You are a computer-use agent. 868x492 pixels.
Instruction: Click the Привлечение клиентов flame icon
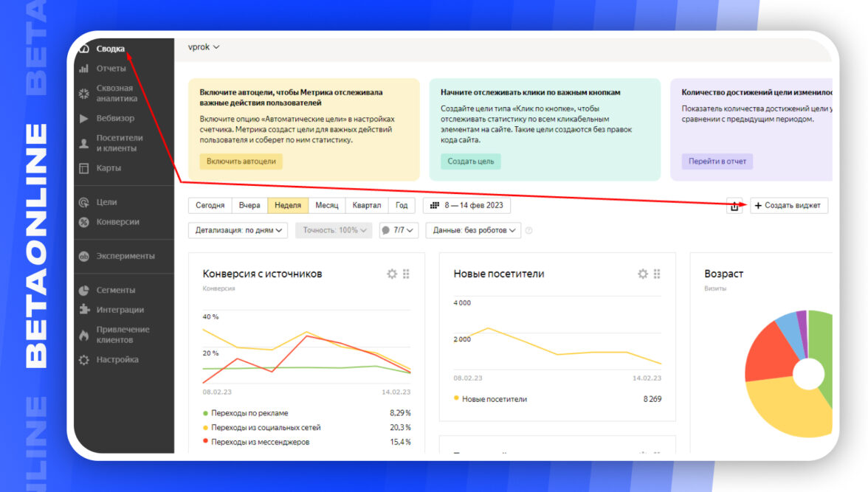tap(83, 335)
